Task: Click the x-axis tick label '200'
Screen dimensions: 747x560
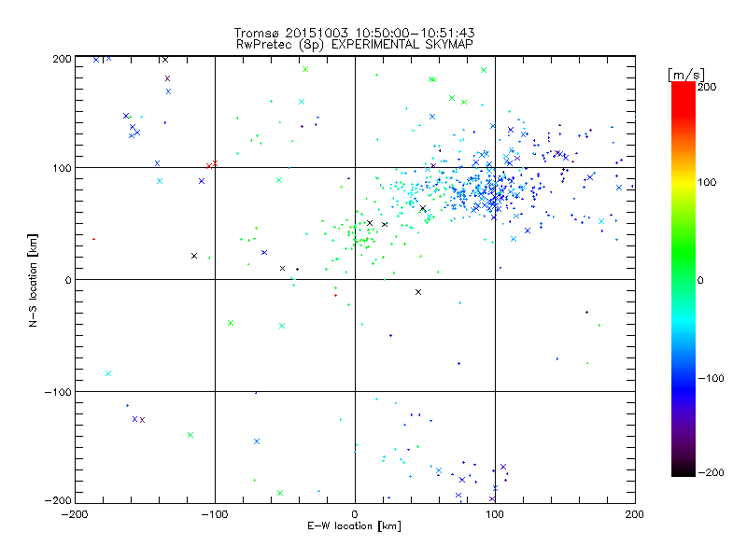Action: tap(635, 514)
